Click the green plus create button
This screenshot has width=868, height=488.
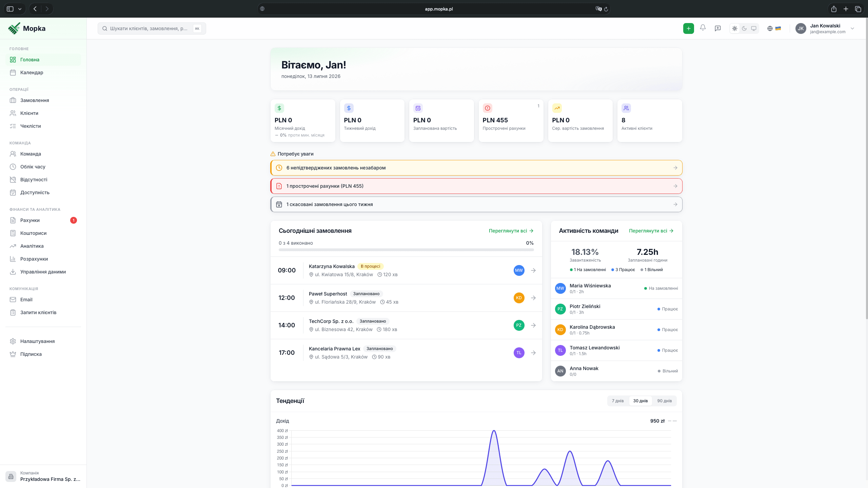pyautogui.click(x=688, y=28)
